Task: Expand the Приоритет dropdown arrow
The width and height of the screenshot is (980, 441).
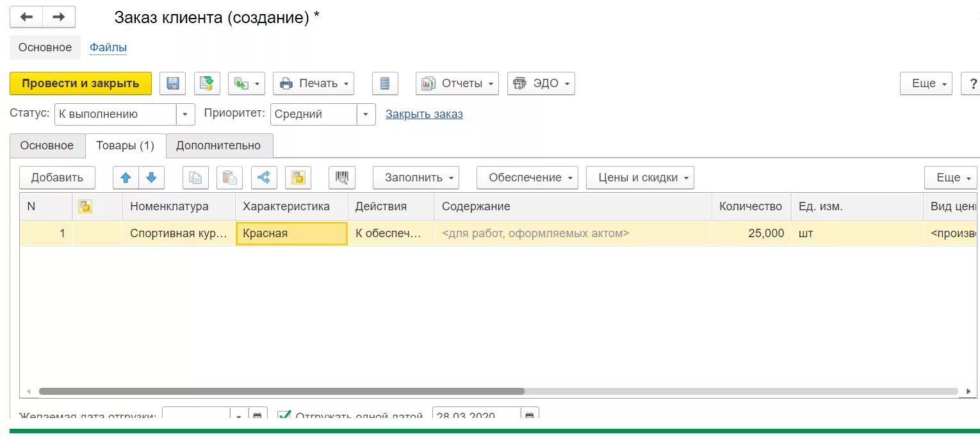Action: pyautogui.click(x=366, y=114)
